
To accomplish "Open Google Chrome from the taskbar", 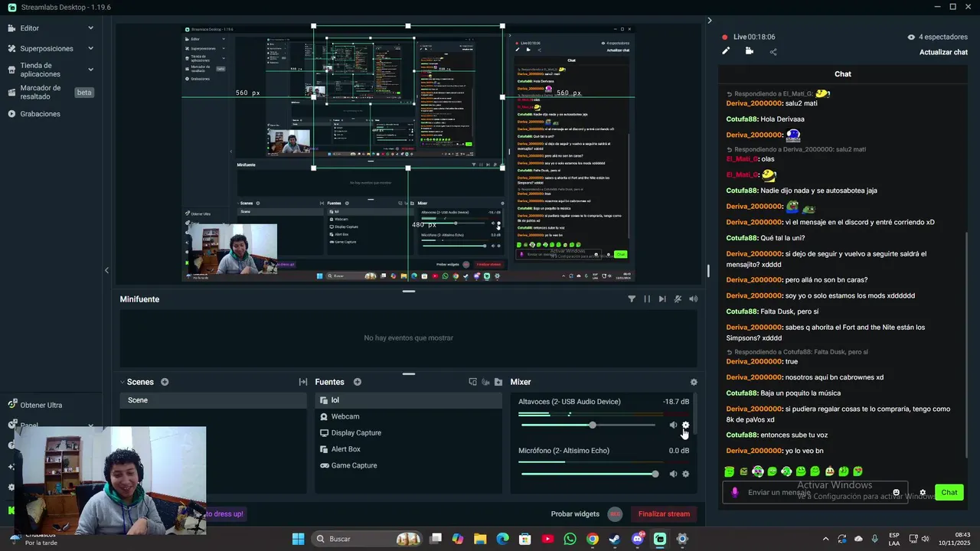I will tap(593, 539).
